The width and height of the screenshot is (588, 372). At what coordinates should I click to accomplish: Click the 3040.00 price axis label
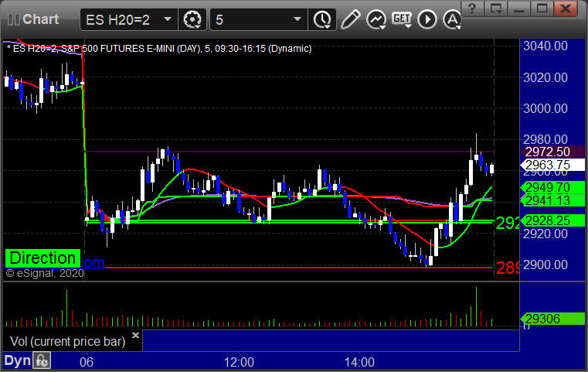[546, 46]
